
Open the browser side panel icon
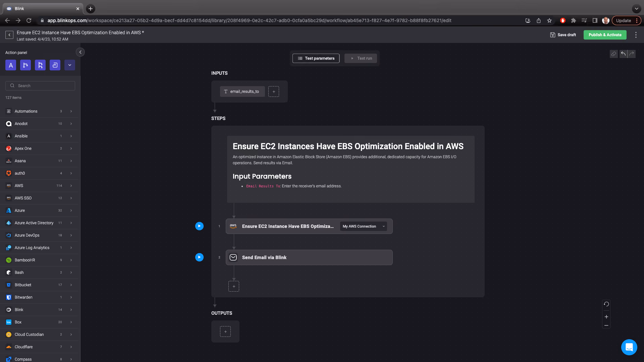(x=595, y=20)
